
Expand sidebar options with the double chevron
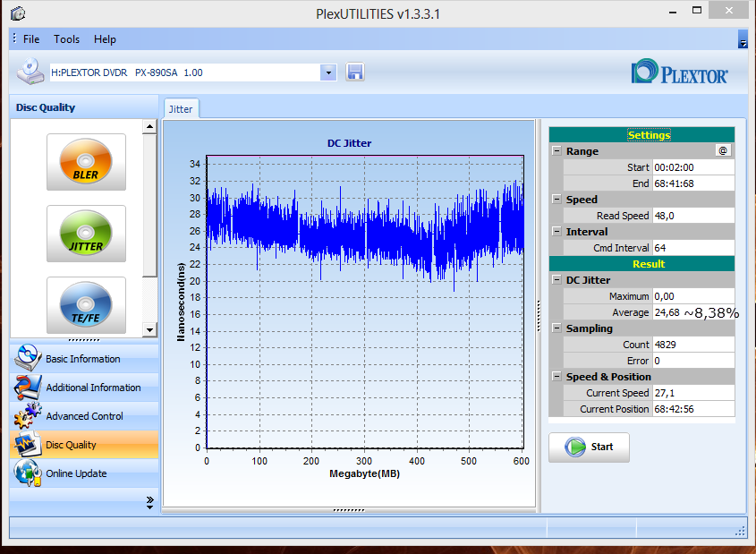pos(150,502)
